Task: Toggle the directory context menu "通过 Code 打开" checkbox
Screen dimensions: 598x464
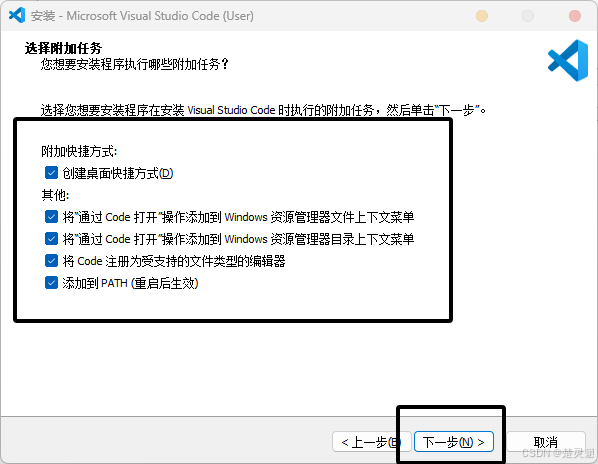Action: (x=51, y=239)
